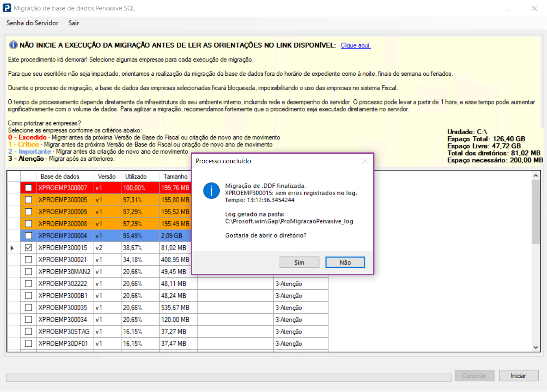Image resolution: width=547 pixels, height=392 pixels.
Task: Click the grid vertical scrollbar thumb
Action: pyautogui.click(x=537, y=212)
